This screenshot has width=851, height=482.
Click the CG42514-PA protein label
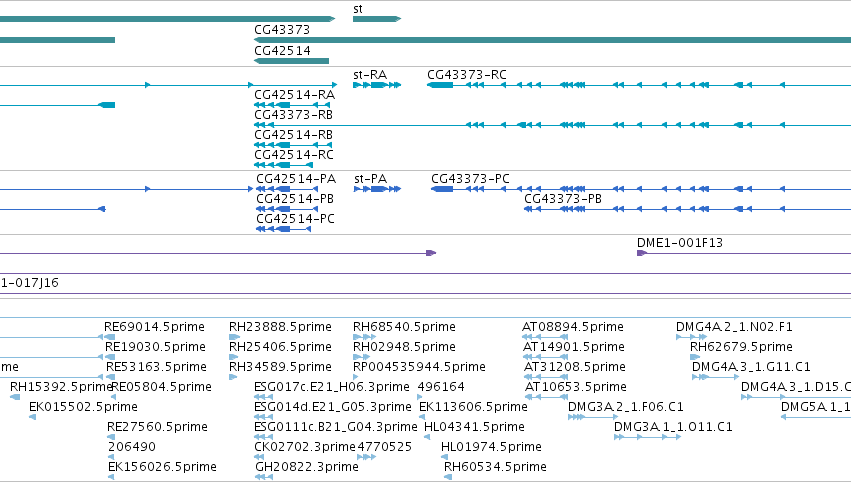pyautogui.click(x=296, y=179)
